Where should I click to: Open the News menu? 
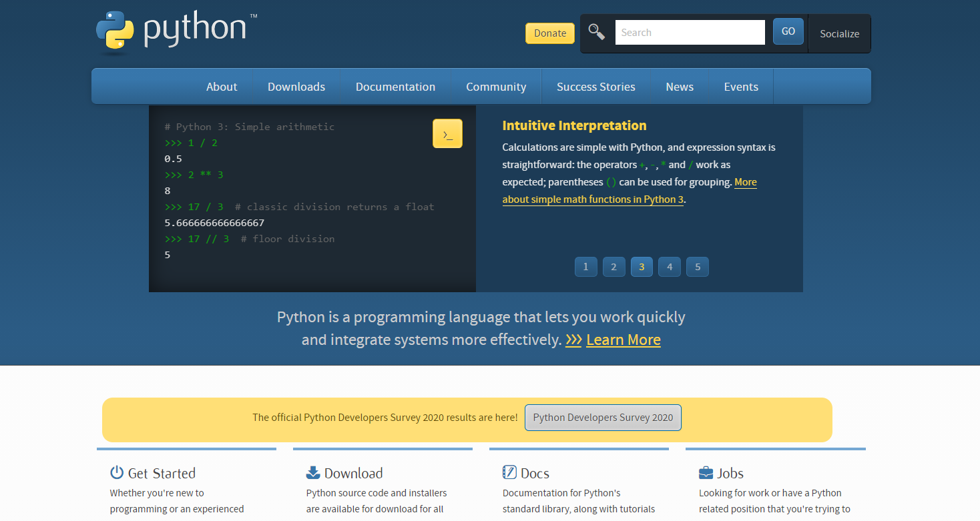[680, 87]
